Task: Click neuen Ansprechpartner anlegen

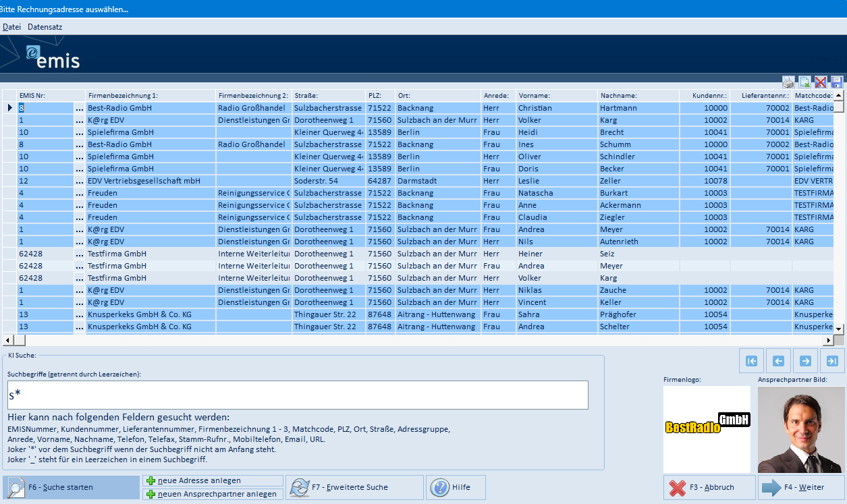Action: pos(213,494)
